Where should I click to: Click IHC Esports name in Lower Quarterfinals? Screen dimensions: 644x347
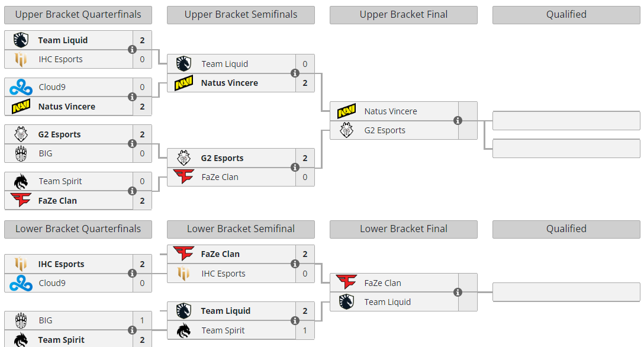pyautogui.click(x=61, y=264)
